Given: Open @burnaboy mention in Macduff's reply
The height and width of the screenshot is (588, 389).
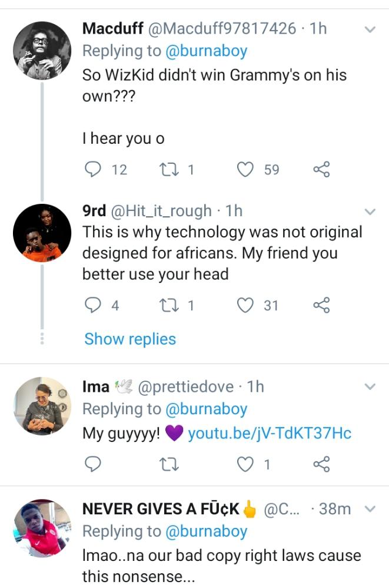Looking at the screenshot, I should (x=205, y=51).
